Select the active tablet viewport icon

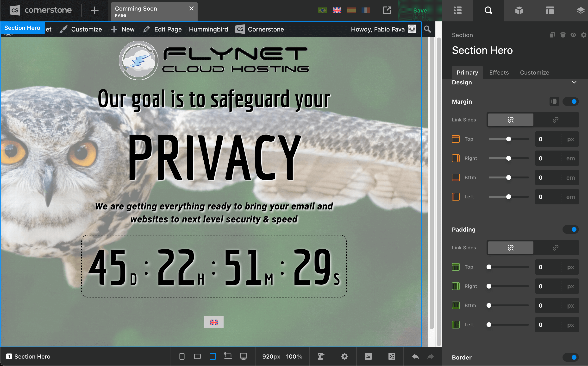coord(213,356)
